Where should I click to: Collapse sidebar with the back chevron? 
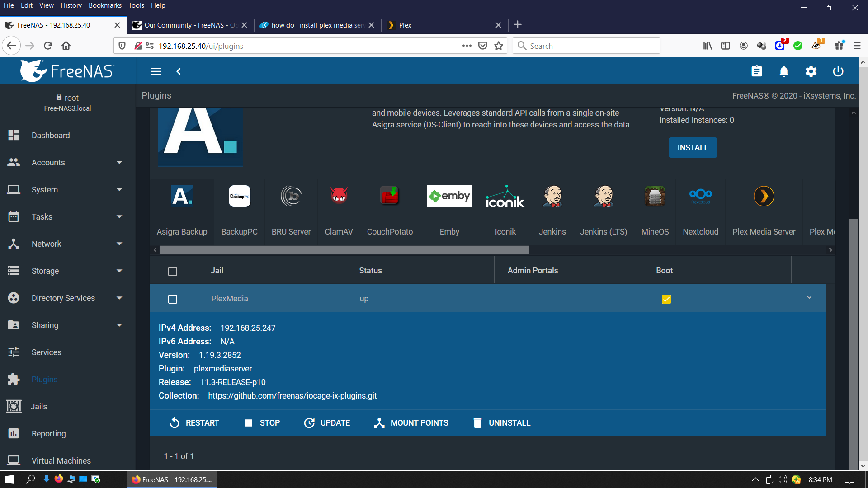179,71
